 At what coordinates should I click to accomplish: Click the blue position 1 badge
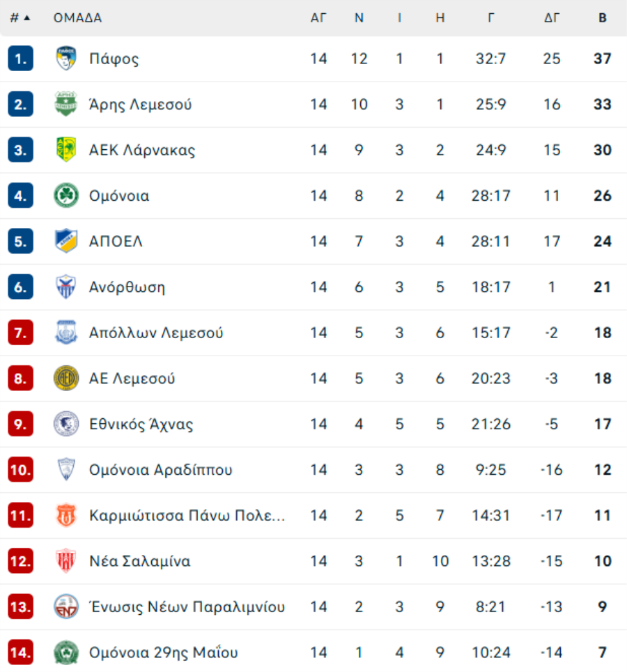[x=21, y=59]
